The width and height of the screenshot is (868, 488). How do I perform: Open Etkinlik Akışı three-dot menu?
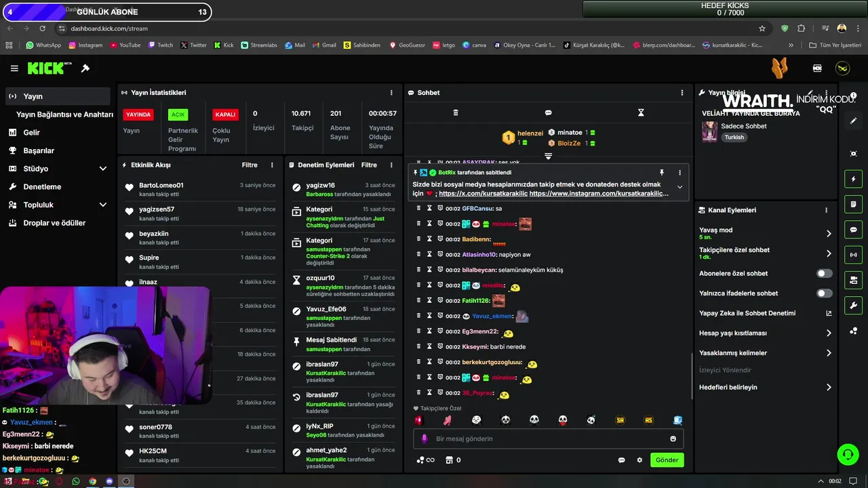click(x=272, y=165)
